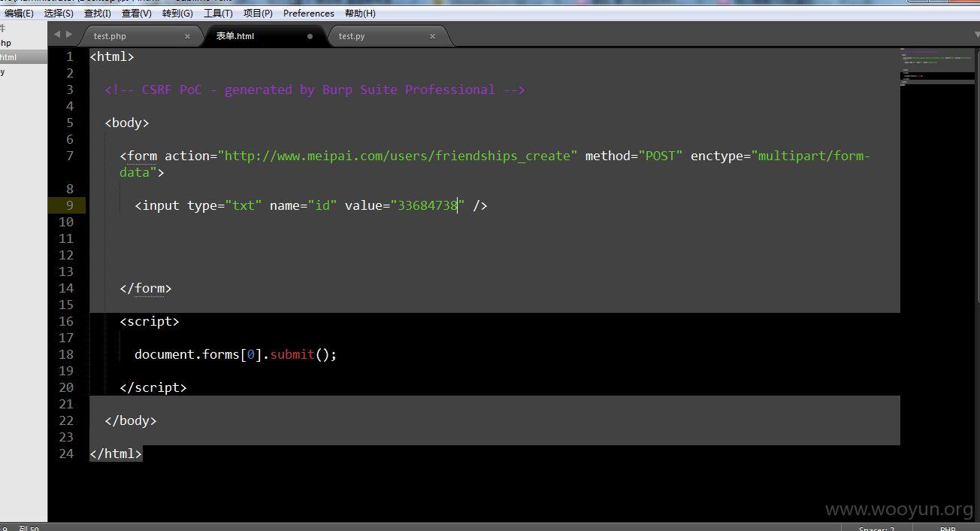Click the CSRF PoC comment line
Screen dimensions: 980x531
(x=315, y=90)
